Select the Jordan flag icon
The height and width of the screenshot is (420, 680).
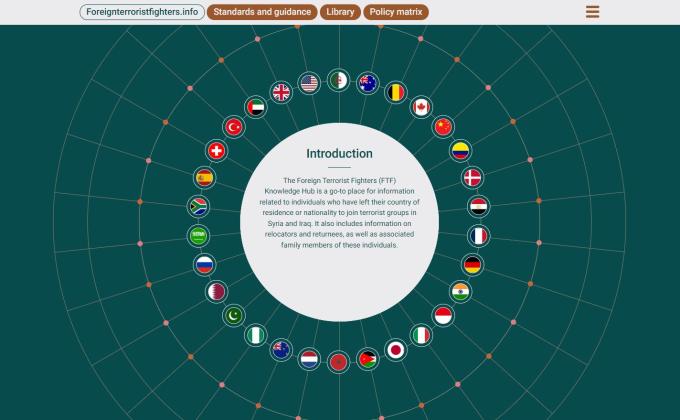pos(368,359)
